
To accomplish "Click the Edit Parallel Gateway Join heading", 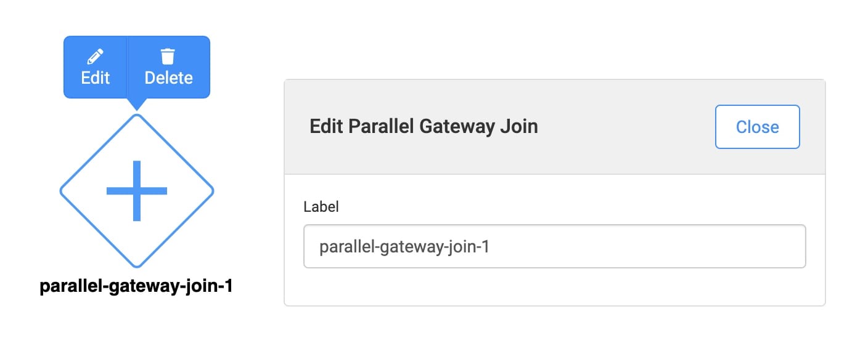I will point(424,126).
